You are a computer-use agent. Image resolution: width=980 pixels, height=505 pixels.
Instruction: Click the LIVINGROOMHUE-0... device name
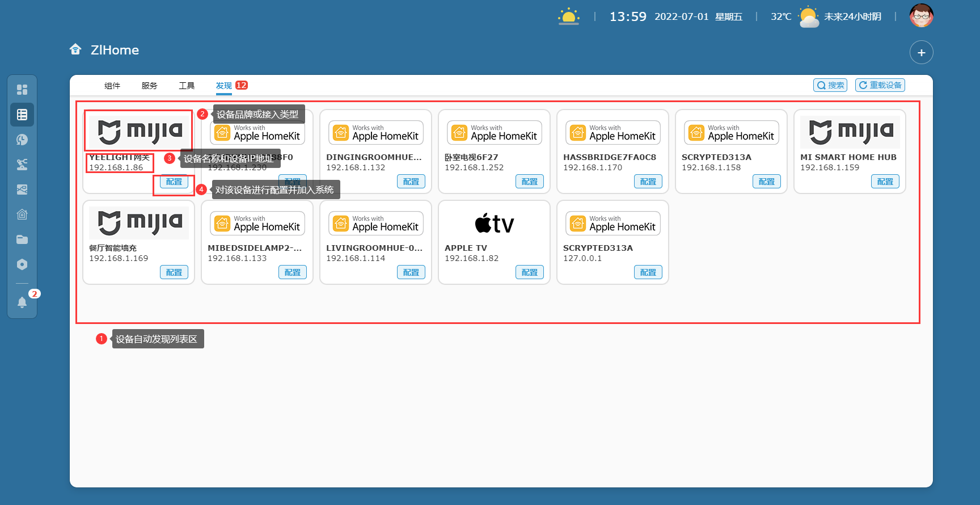(374, 248)
